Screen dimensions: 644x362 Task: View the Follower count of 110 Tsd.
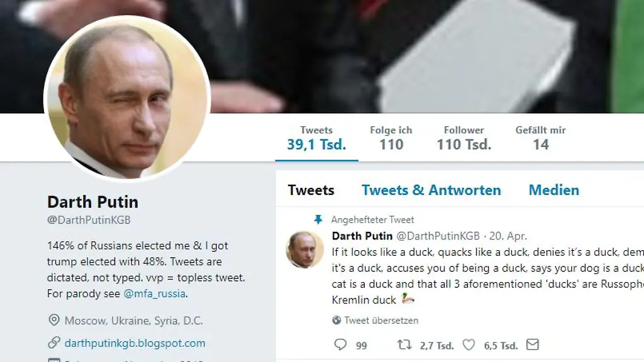[464, 138]
